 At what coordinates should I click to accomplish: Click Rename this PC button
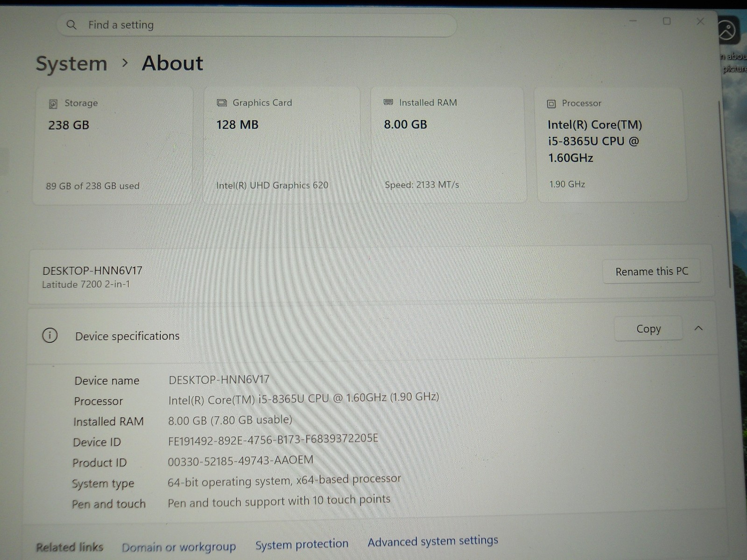click(652, 272)
